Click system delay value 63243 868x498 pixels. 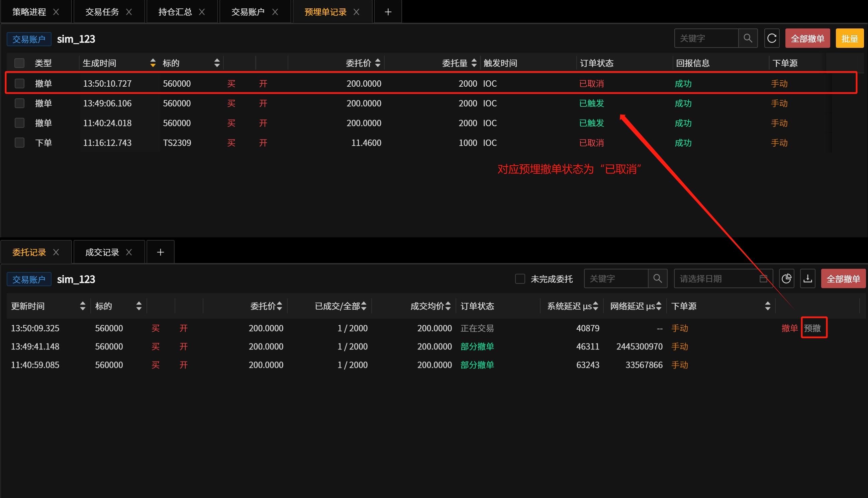click(x=588, y=365)
